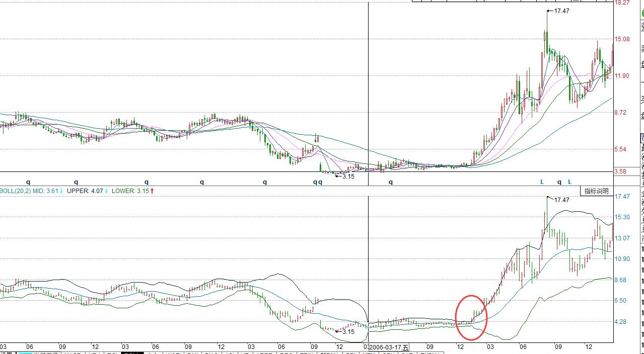Click the 17.47 high label in the upper chart
The height and width of the screenshot is (354, 644).
561,11
